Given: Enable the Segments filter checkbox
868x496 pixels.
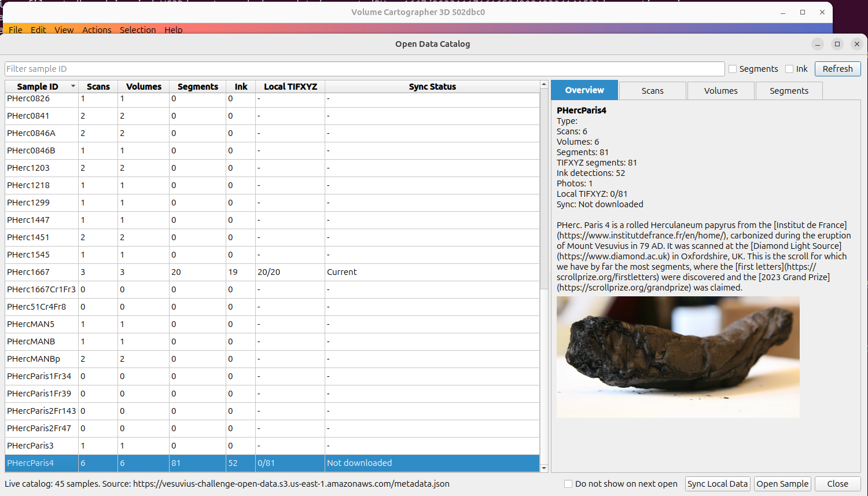Looking at the screenshot, I should pos(733,69).
